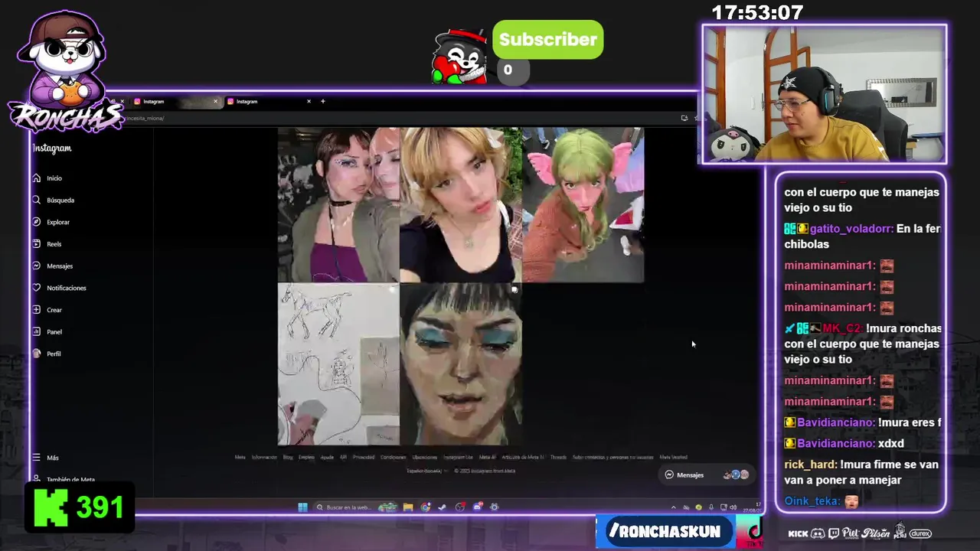Open the gear app at end of taskbar
Image resolution: width=980 pixels, height=551 pixels.
click(494, 507)
